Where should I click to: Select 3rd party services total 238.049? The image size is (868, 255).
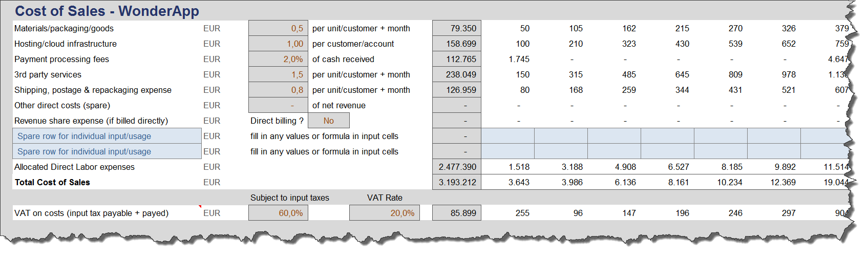click(457, 74)
